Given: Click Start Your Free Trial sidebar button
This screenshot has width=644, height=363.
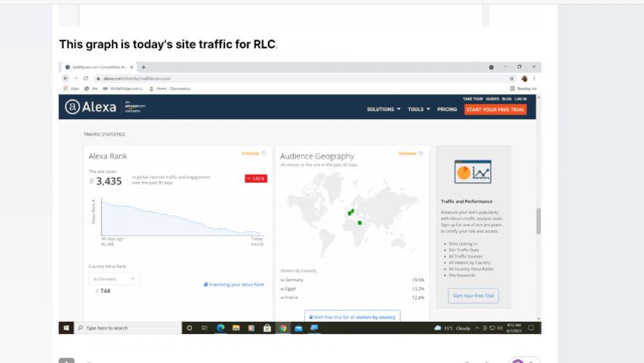Looking at the screenshot, I should (473, 295).
